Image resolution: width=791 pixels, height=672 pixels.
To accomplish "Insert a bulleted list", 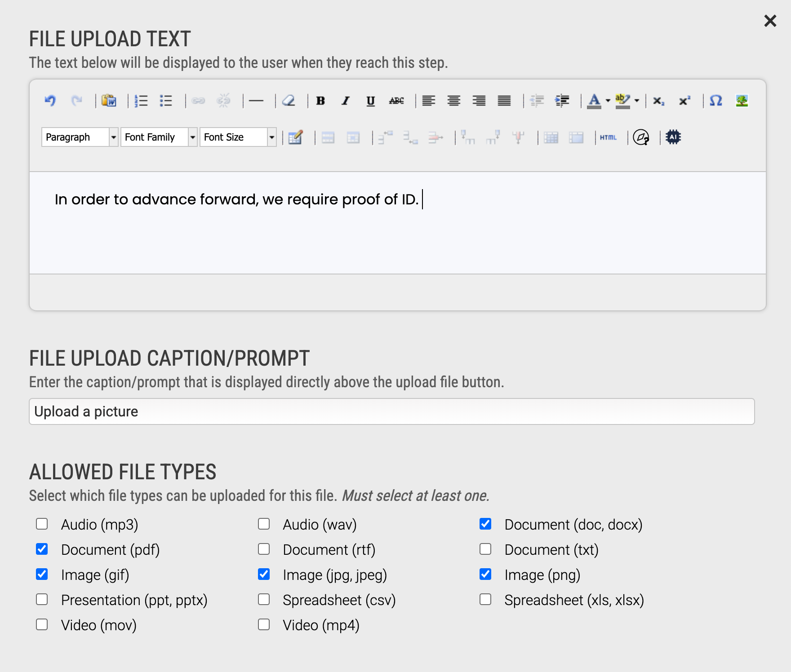I will pos(166,101).
